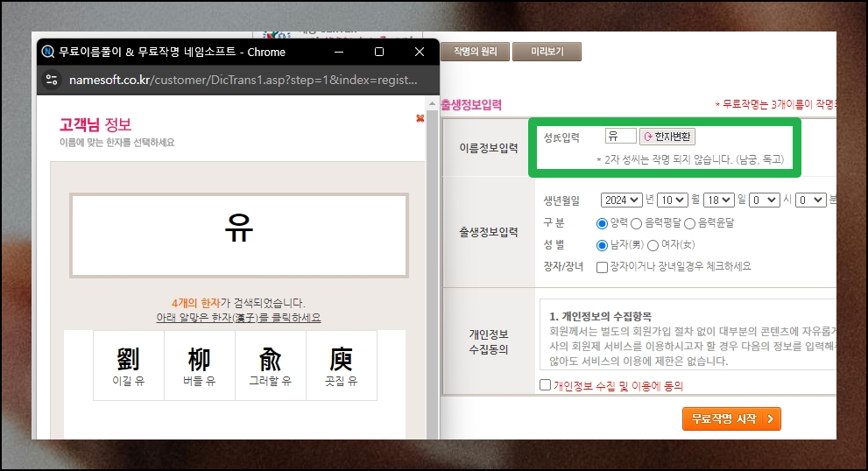Choose the hanja 庾 곳집 유
Image resolution: width=868 pixels, height=471 pixels.
[341, 365]
